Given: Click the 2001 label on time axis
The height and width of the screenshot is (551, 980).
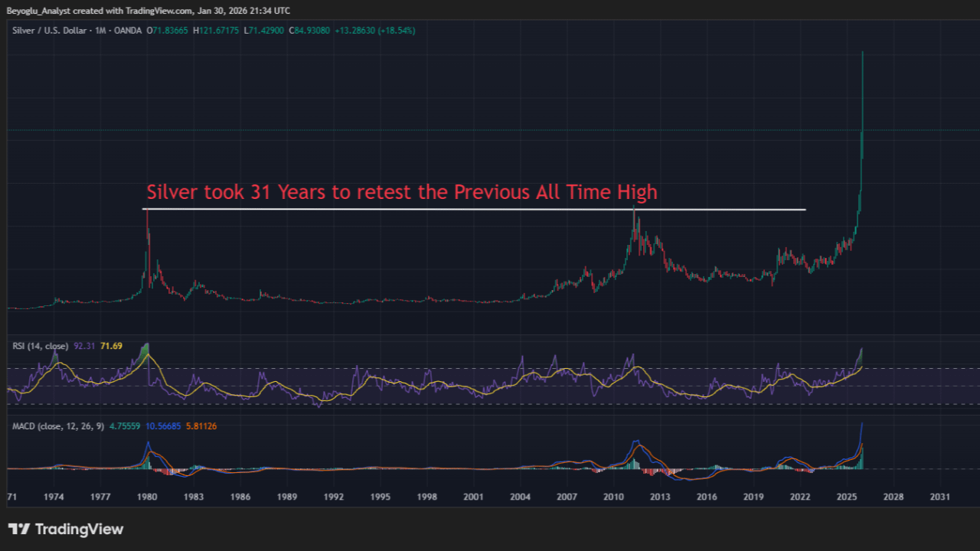Looking at the screenshot, I should tap(474, 497).
